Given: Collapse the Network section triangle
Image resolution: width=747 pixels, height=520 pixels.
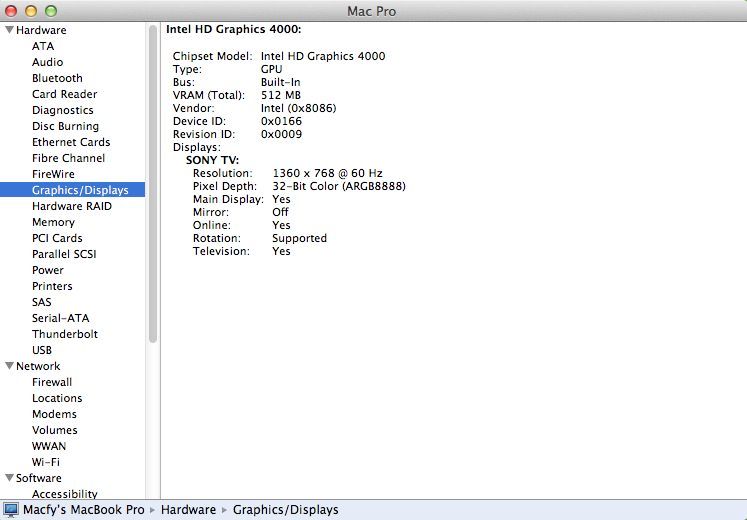Looking at the screenshot, I should coord(9,366).
